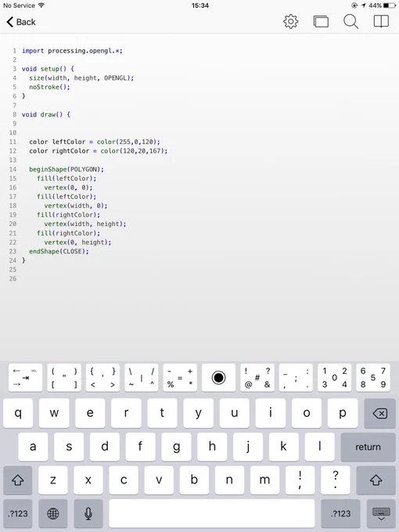Click 'color(255,0,120)' leftColor value
Screen dimensions: 399x532
point(128,142)
